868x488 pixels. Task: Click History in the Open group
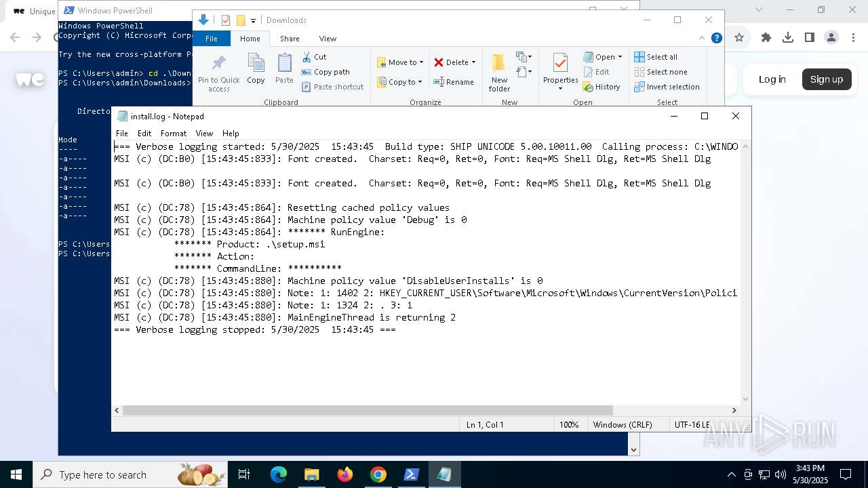pos(601,87)
